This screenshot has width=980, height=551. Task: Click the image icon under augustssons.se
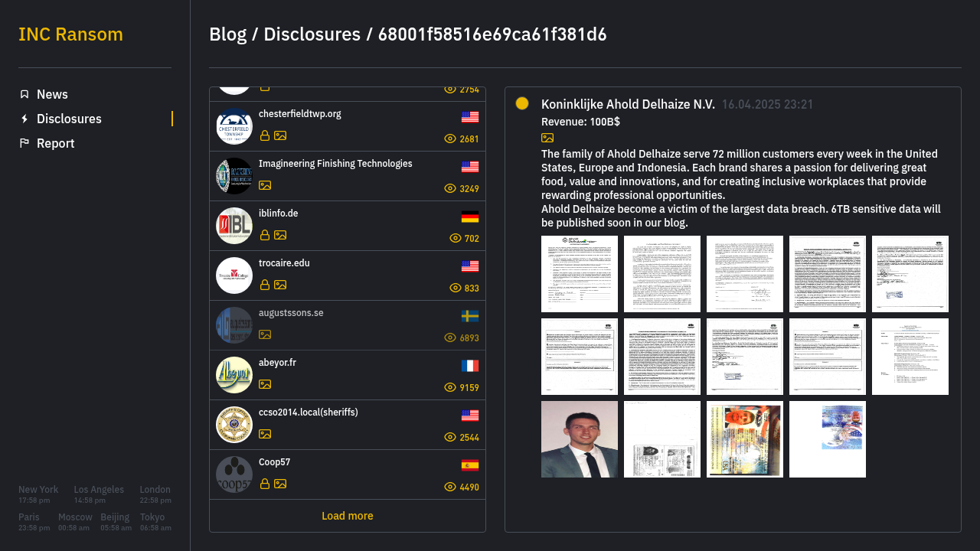click(x=265, y=334)
